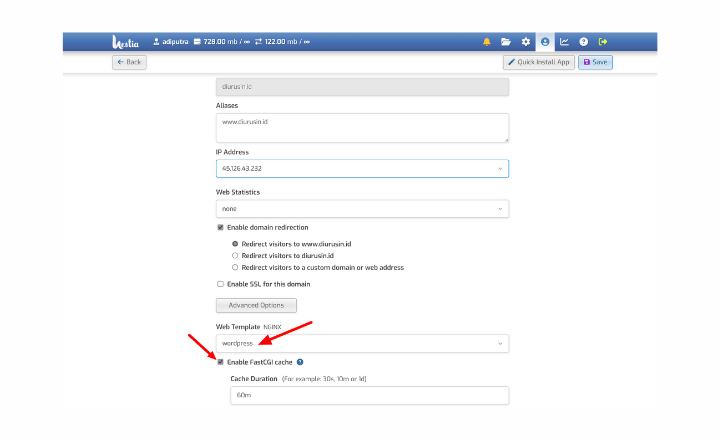Open server settings gear icon
Screen dimensions: 720x440
point(526,42)
